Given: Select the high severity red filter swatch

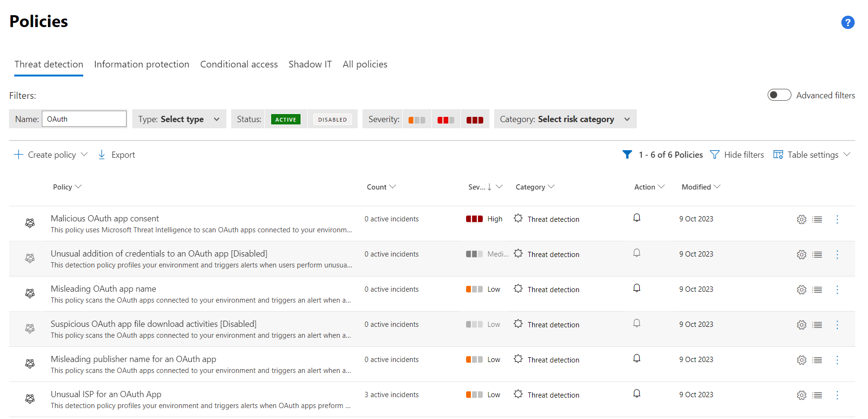Looking at the screenshot, I should (475, 120).
